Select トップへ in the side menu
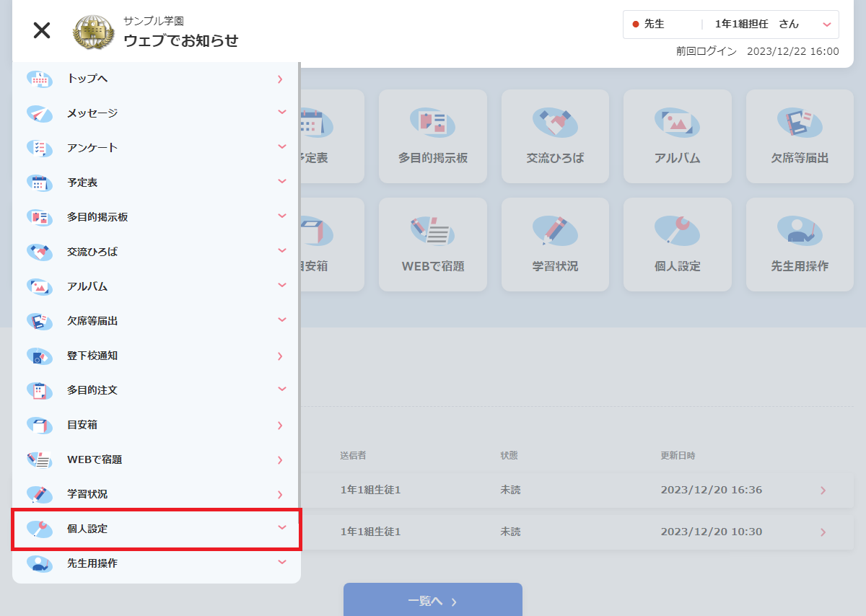The image size is (866, 616). click(x=87, y=79)
